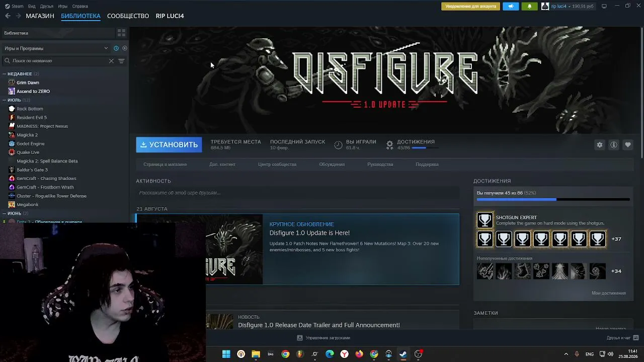
Task: Open the Справка menu
Action: click(80, 7)
